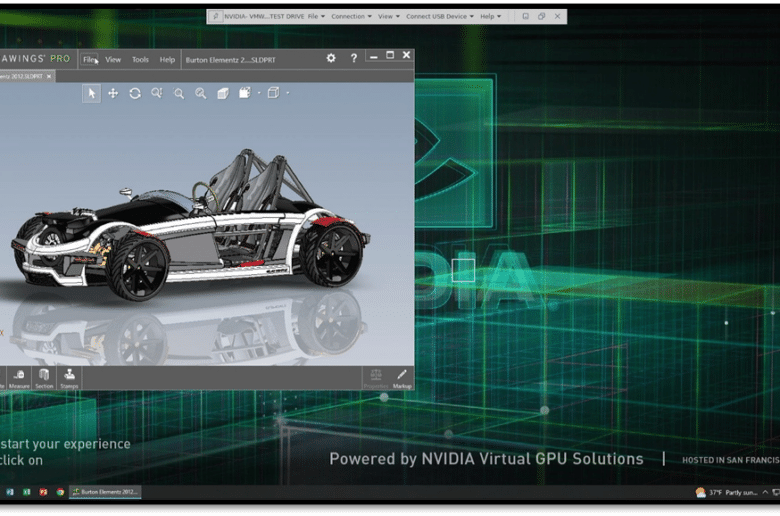Open the eDrawings Tools menu
Screen dimensions: 780x516
[x=140, y=60]
